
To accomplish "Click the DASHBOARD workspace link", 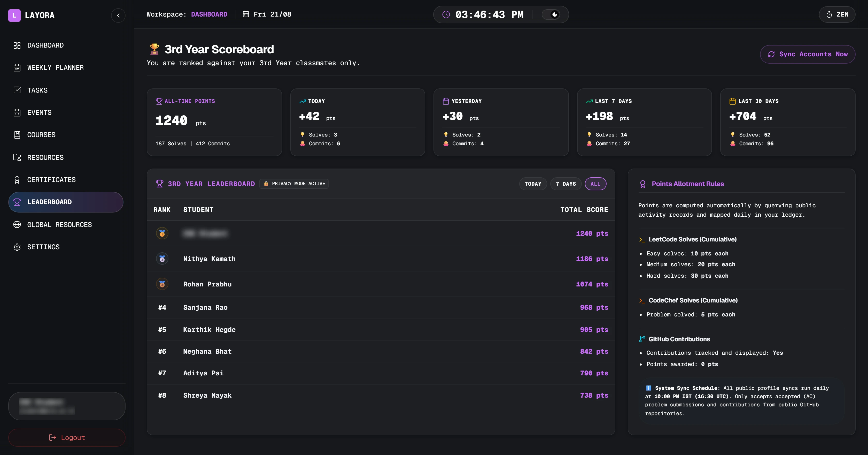I will 209,14.
